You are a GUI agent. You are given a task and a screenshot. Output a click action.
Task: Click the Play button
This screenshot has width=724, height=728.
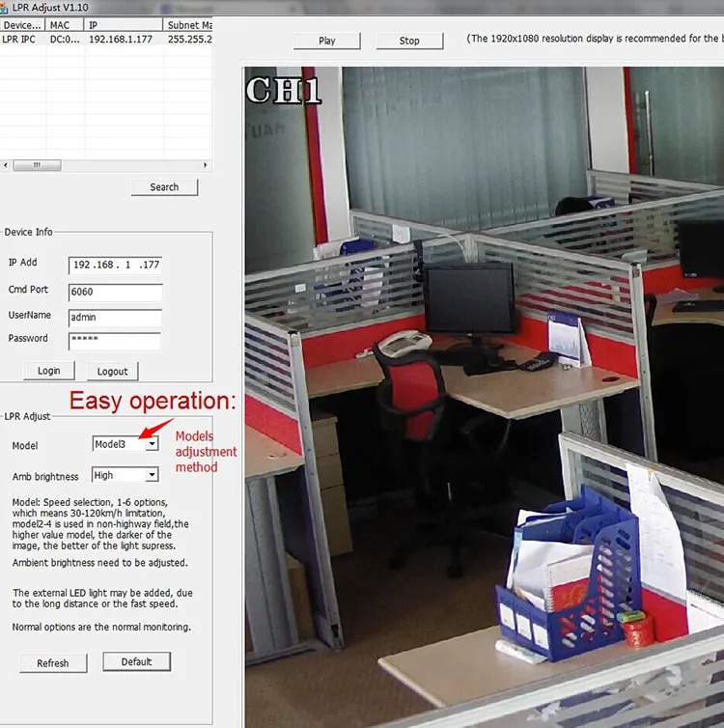tap(326, 41)
